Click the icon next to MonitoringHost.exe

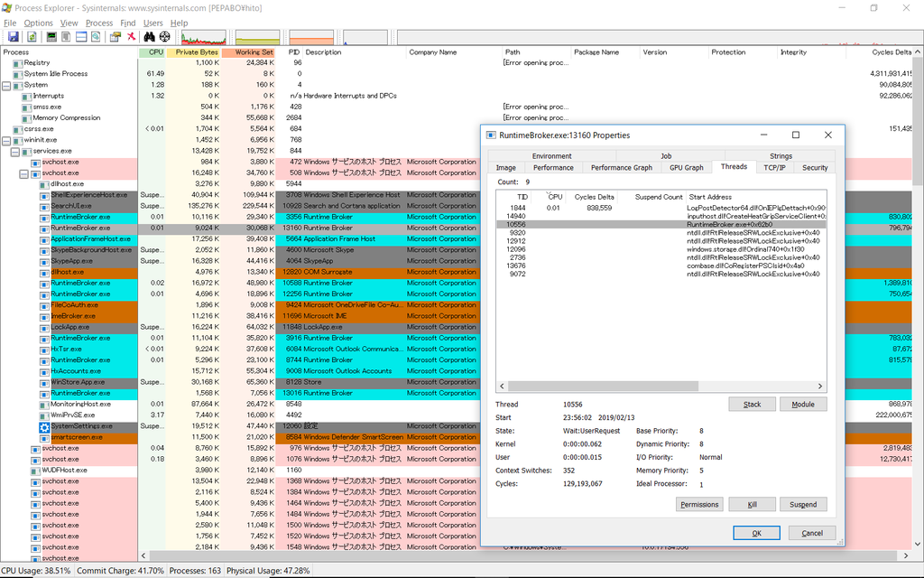(x=44, y=404)
